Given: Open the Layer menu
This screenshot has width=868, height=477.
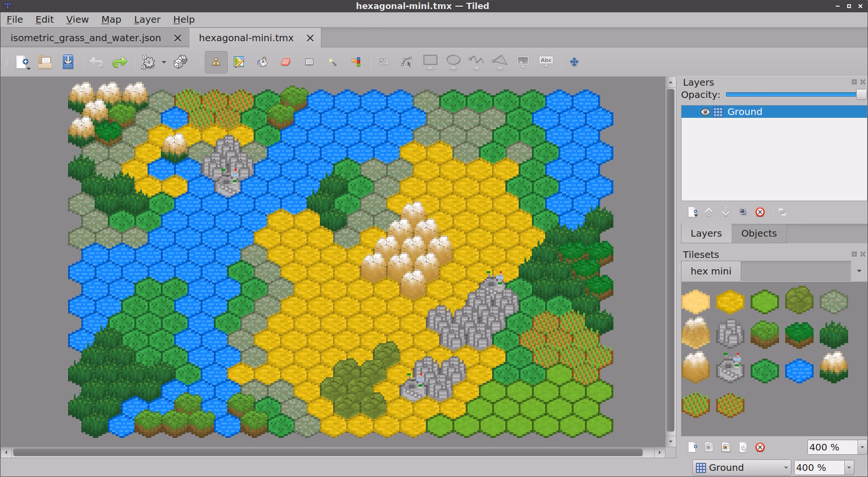Looking at the screenshot, I should pyautogui.click(x=147, y=19).
